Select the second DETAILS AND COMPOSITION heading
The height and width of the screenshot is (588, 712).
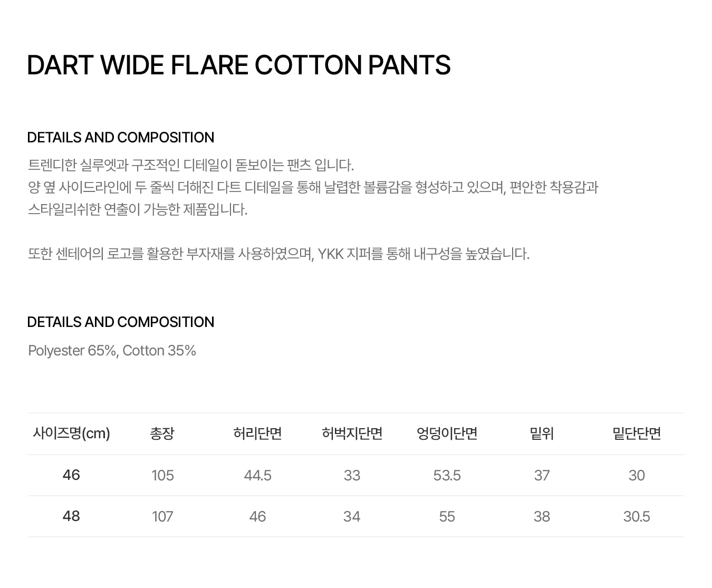click(x=121, y=322)
